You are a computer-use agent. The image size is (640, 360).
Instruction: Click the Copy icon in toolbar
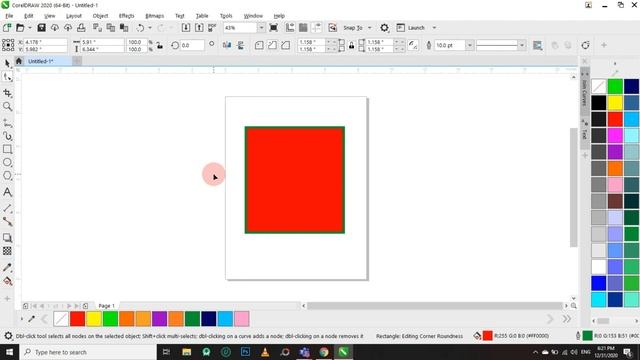(x=111, y=28)
